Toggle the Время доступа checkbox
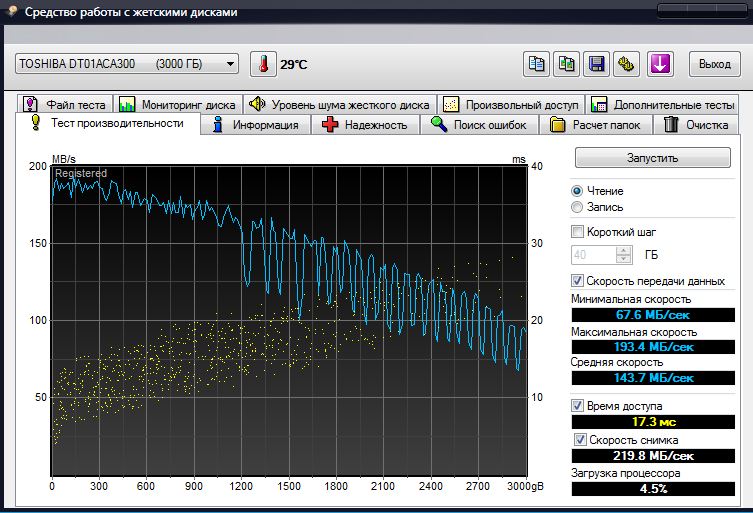The image size is (753, 513). 577,406
